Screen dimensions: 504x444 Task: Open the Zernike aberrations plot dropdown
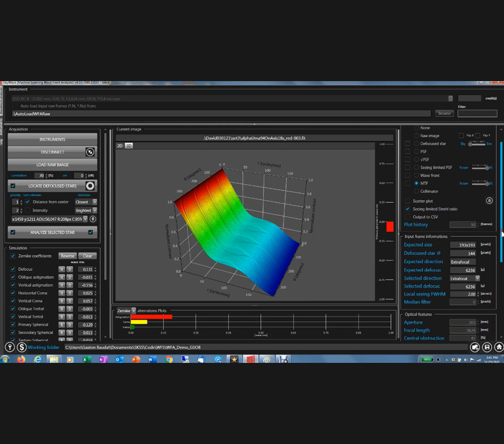[x=133, y=310]
